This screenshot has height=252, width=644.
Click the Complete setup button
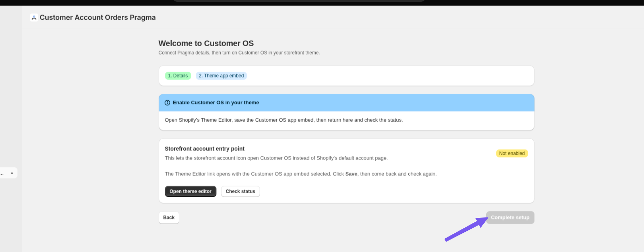pyautogui.click(x=510, y=218)
